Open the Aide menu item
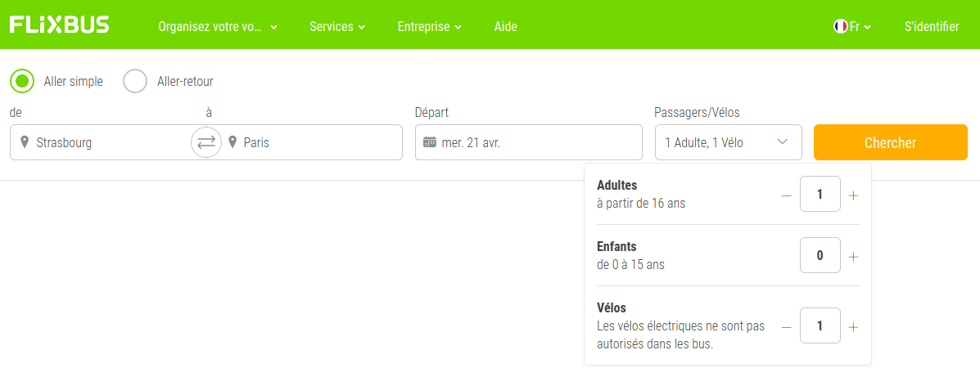 tap(506, 27)
